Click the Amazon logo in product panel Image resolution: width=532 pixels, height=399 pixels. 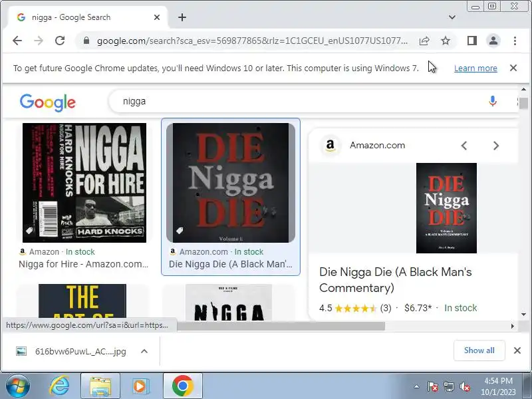click(x=330, y=145)
